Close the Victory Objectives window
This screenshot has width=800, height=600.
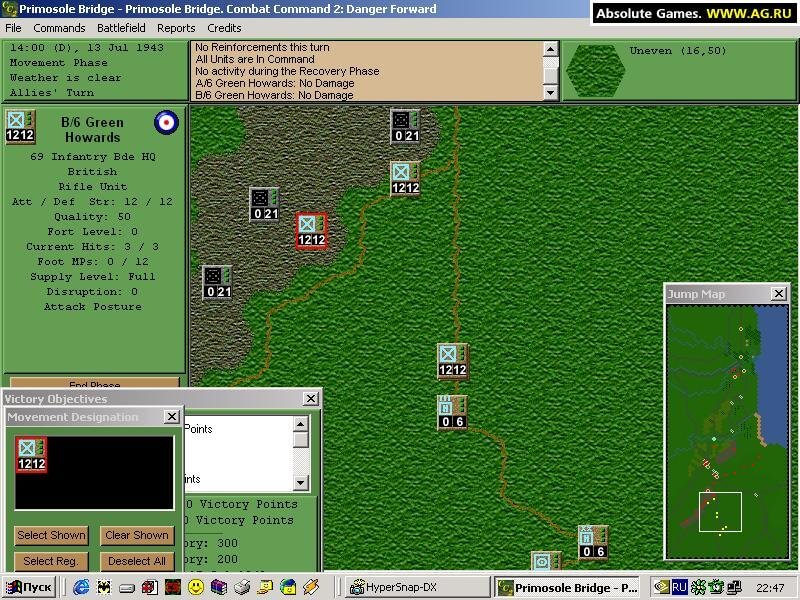click(x=310, y=398)
